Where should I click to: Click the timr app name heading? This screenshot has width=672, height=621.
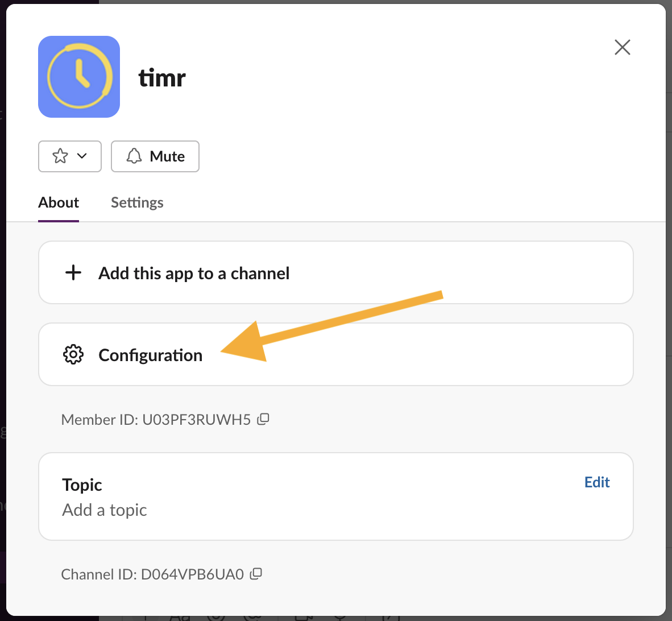pos(162,78)
